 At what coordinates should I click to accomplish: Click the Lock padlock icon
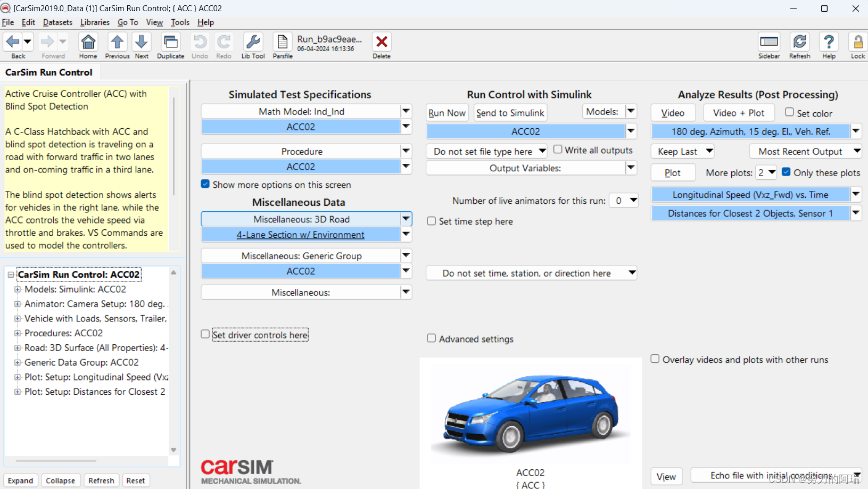coord(858,42)
